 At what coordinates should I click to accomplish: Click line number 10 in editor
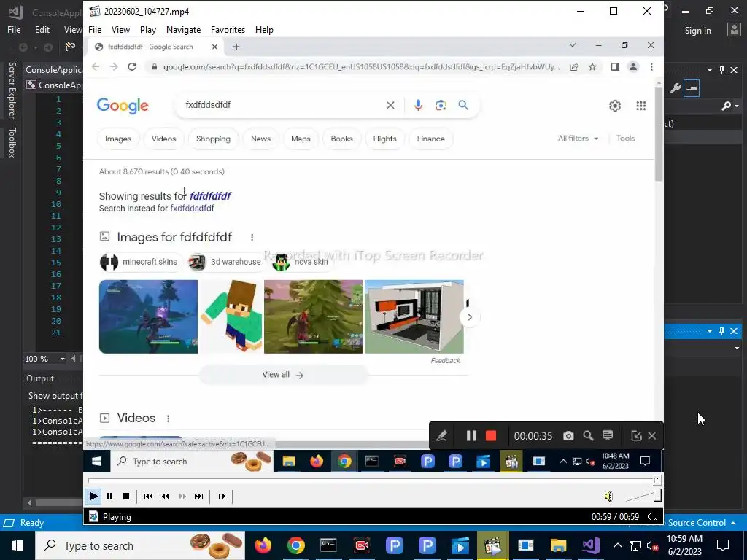[x=56, y=204]
